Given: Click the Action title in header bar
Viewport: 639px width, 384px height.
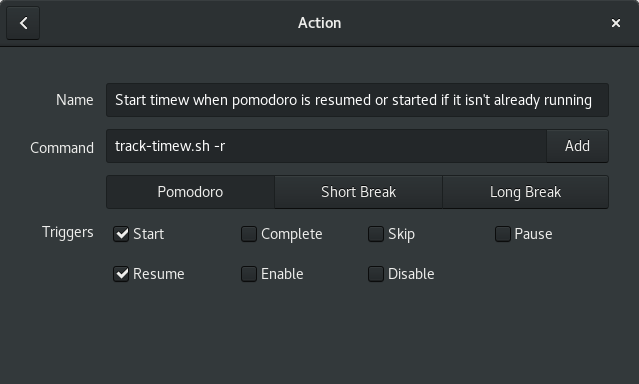Looking at the screenshot, I should pyautogui.click(x=320, y=23).
